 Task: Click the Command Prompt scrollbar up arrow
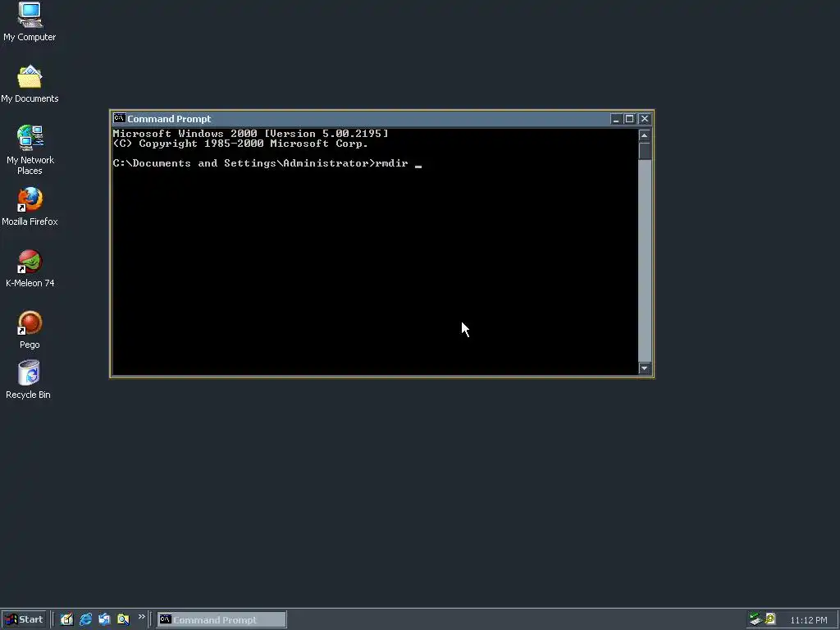pyautogui.click(x=645, y=135)
